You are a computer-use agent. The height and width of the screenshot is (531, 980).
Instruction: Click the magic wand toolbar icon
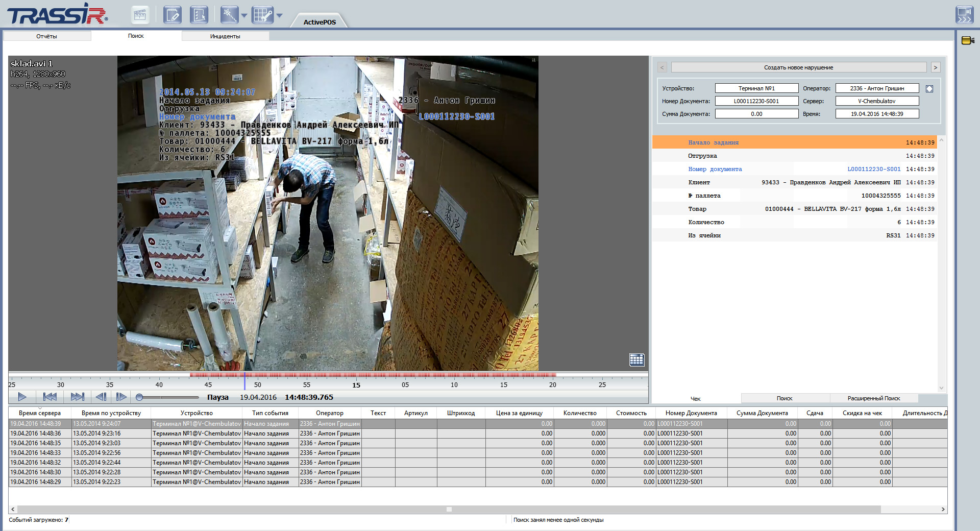pyautogui.click(x=229, y=15)
